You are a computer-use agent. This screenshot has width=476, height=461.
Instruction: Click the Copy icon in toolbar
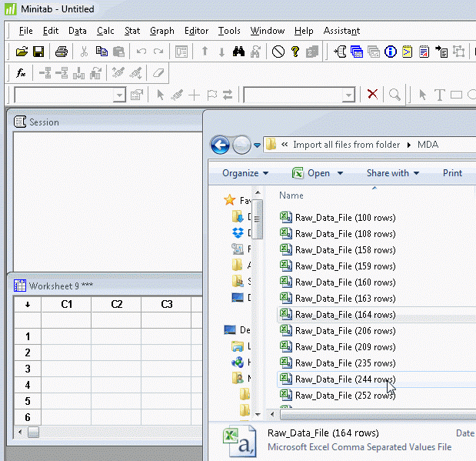pyautogui.click(x=102, y=52)
